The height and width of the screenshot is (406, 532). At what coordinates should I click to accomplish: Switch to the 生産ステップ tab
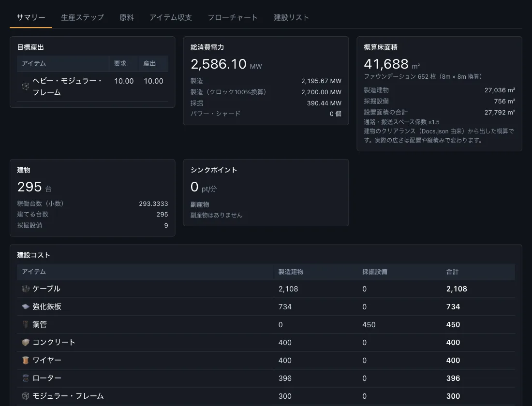[x=82, y=17]
